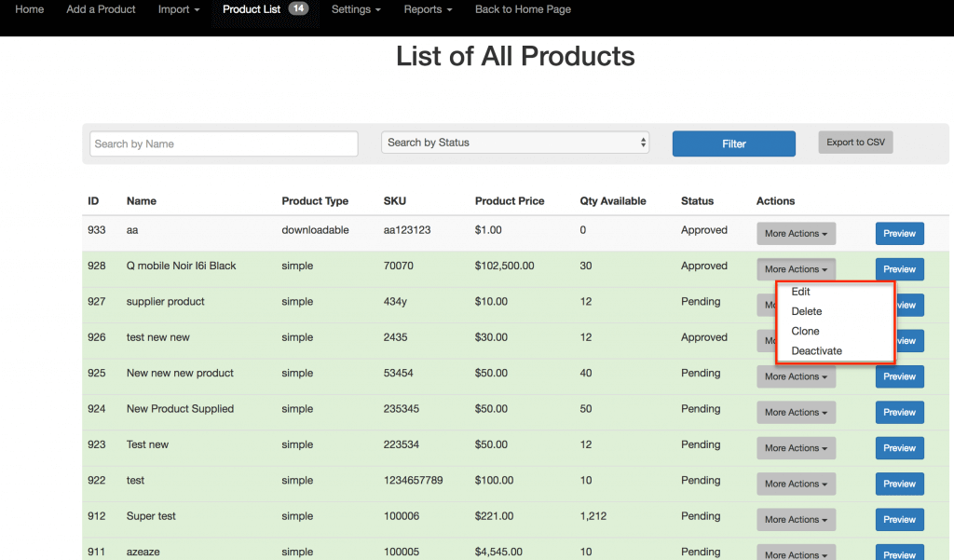Image resolution: width=954 pixels, height=560 pixels.
Task: Export the product list to CSV
Action: pos(855,143)
